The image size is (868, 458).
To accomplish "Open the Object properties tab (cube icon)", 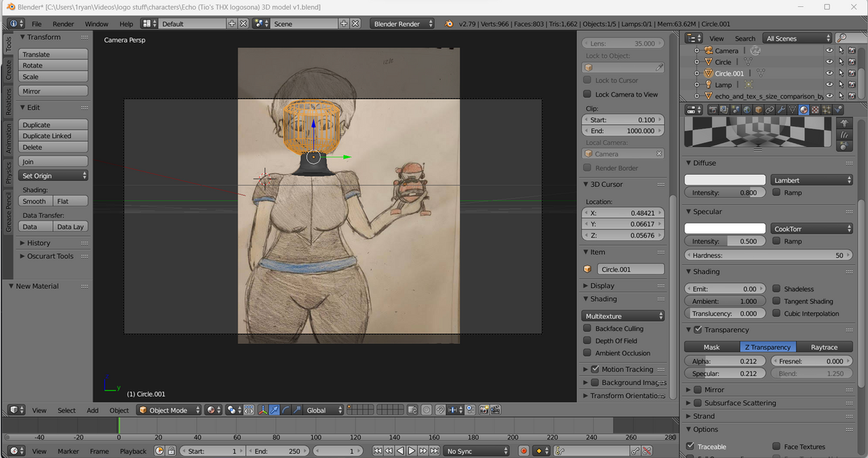I will (759, 109).
